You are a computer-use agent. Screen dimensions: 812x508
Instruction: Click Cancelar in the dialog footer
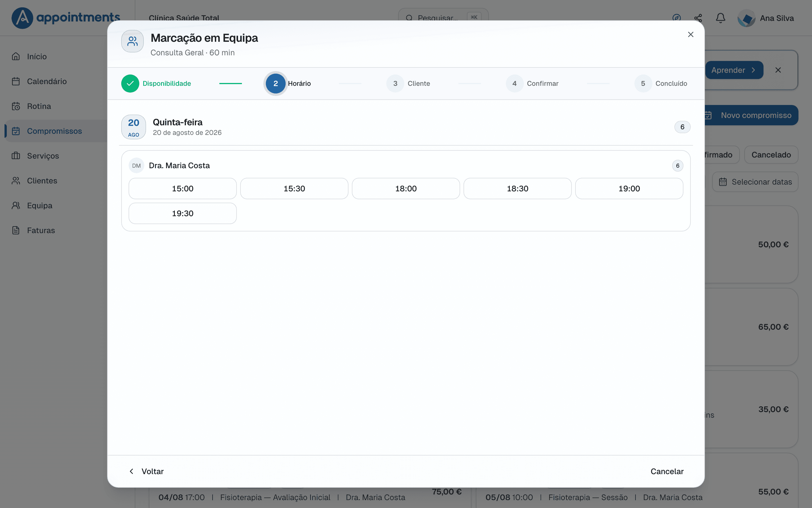(x=667, y=471)
